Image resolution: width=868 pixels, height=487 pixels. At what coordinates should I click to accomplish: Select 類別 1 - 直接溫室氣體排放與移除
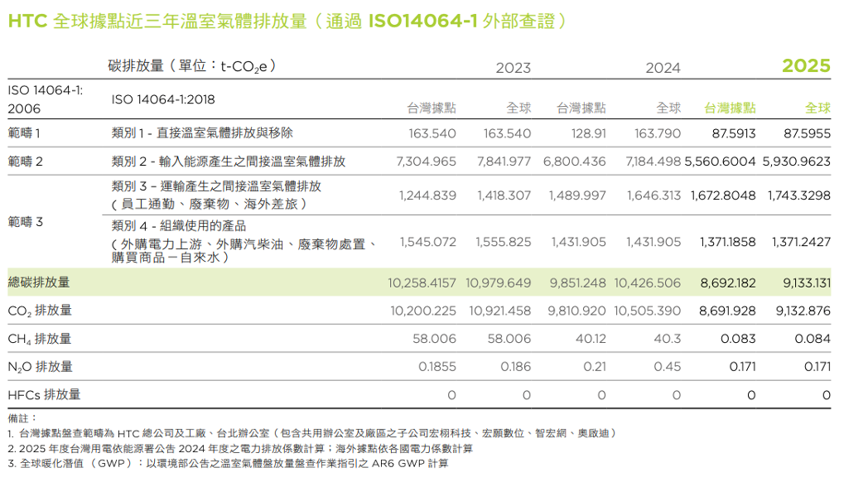pyautogui.click(x=202, y=133)
